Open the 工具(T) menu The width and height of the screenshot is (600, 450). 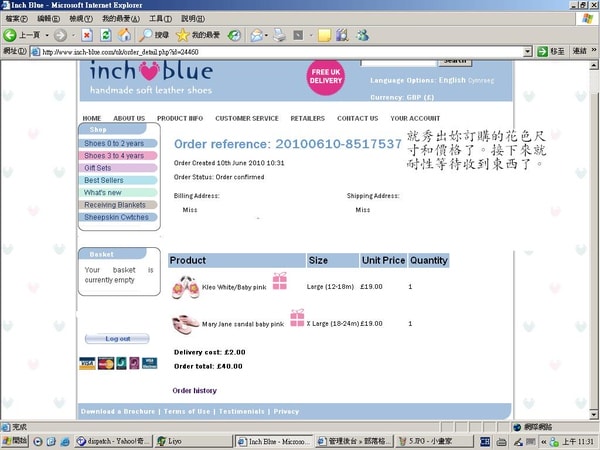(160, 18)
